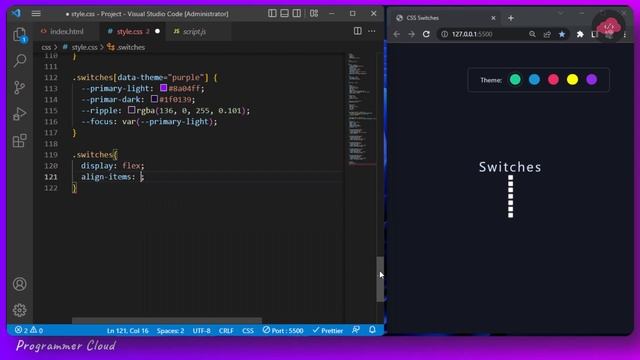Image resolution: width=640 pixels, height=360 pixels.
Task: Select the yellow theme color
Action: tap(572, 80)
